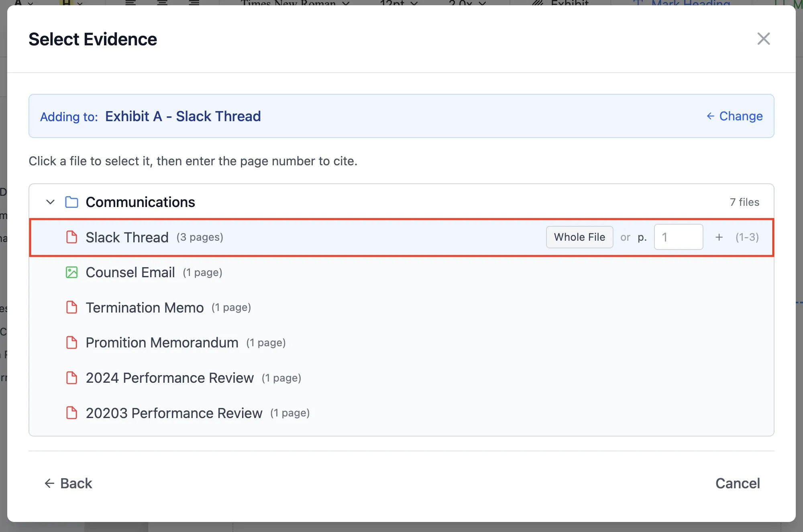Go Back to the previous step

click(68, 483)
